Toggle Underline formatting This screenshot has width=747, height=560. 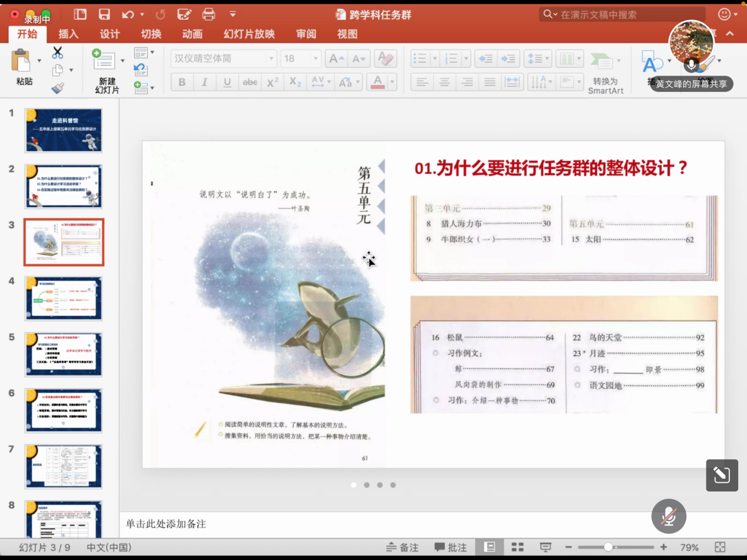[227, 82]
